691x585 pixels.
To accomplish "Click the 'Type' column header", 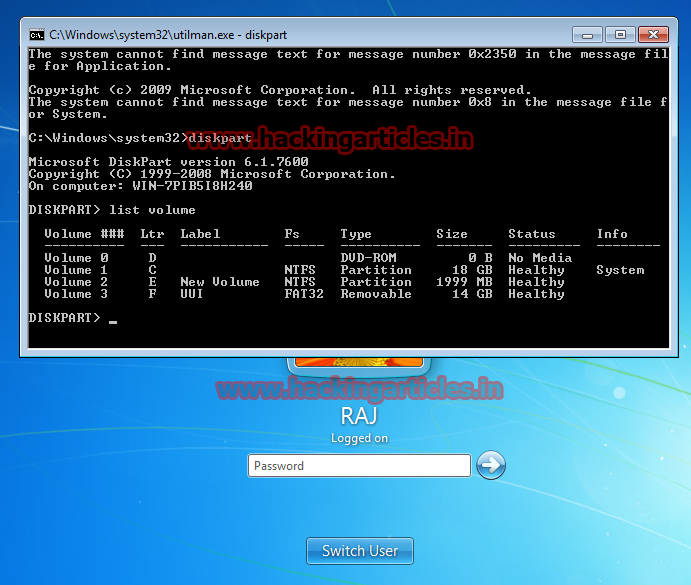I will (x=356, y=234).
